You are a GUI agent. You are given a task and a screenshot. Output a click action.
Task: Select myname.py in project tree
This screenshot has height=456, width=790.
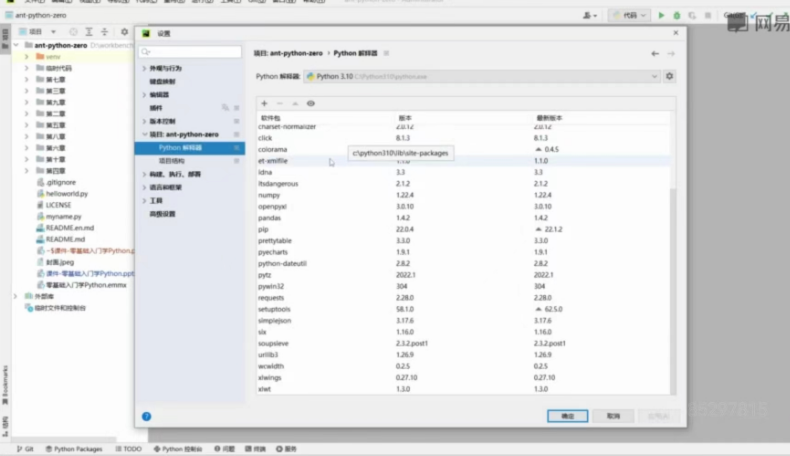(63, 217)
